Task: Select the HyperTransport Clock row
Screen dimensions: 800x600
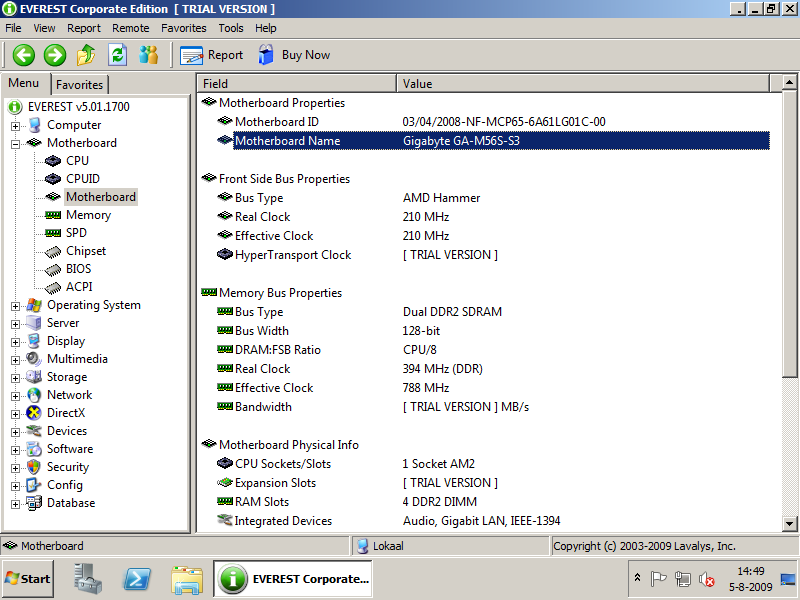Action: pos(485,255)
